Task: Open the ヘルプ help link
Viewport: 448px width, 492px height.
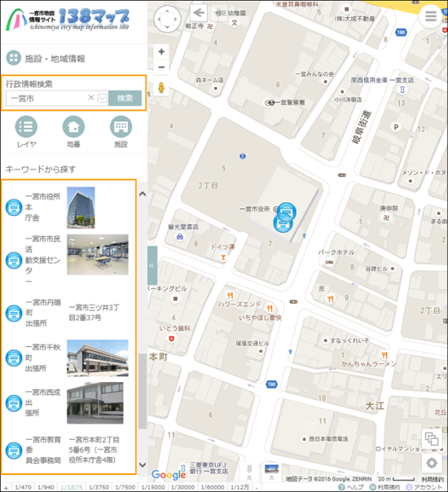Action: (x=351, y=487)
